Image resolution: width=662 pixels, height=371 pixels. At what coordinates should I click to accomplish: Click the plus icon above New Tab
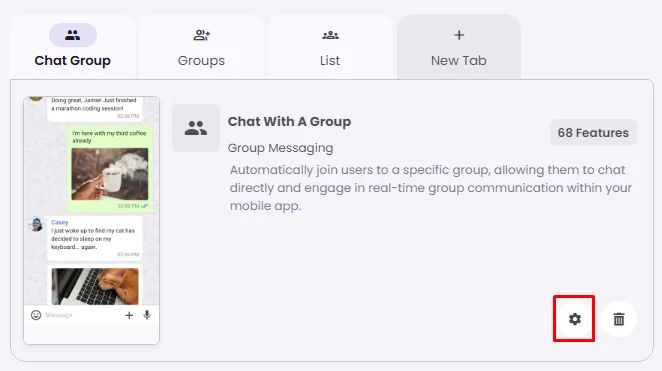point(459,35)
